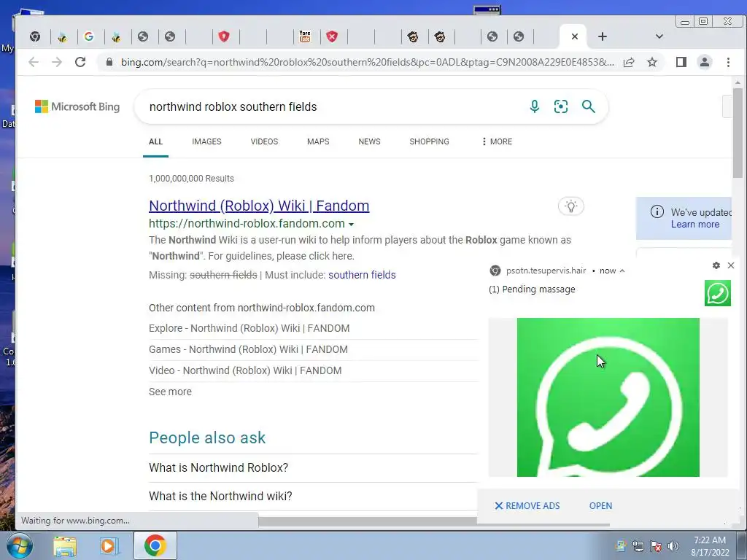
Task: Close the current browser tab
Action: 575,36
